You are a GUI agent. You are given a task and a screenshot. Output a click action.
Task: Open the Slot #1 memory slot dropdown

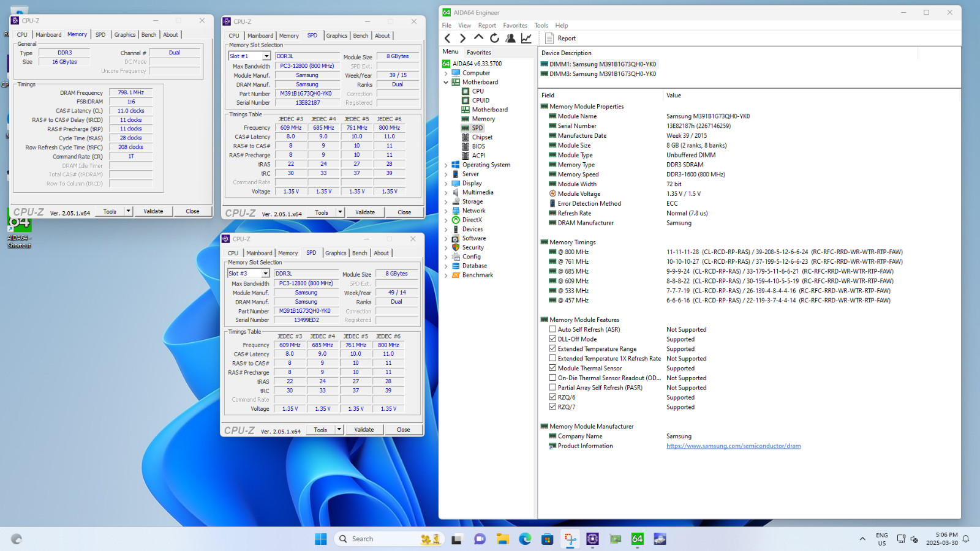click(x=266, y=56)
